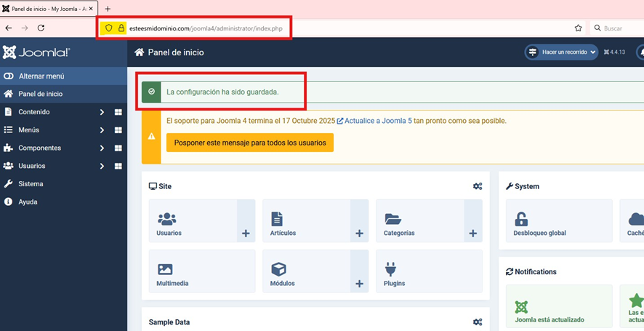
Task: Click the star extensions update notification card
Action: point(632,307)
